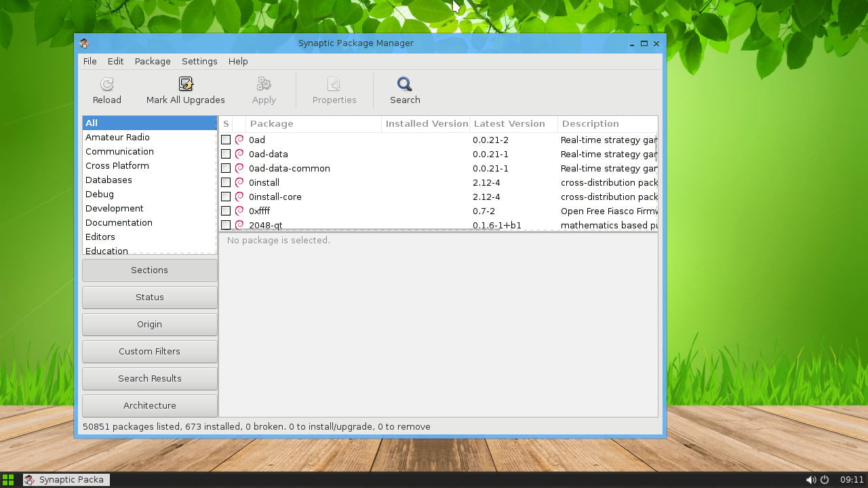Sort by the Installed Version column header
The image size is (868, 488).
(426, 124)
